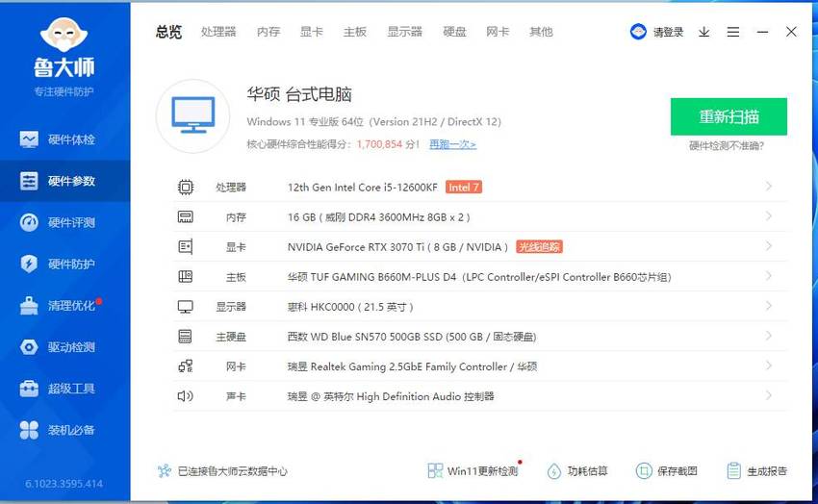Screen dimensions: 818x504
Task: Click the 主板 motherboard icon
Action: click(x=185, y=276)
